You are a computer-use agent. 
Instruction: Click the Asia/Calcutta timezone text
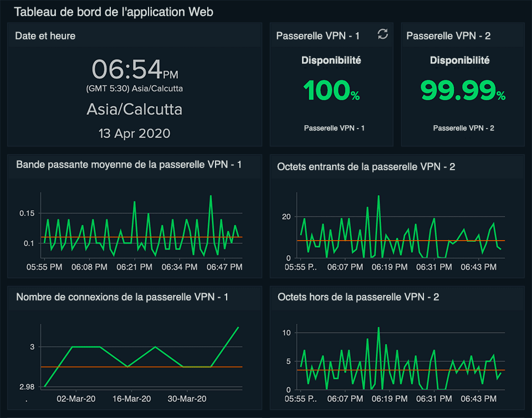click(135, 109)
